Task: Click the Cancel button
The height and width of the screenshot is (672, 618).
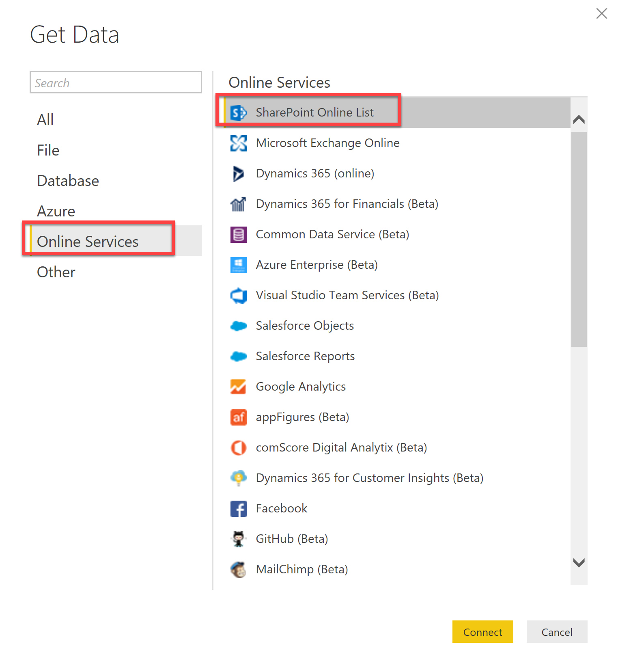Action: tap(557, 631)
